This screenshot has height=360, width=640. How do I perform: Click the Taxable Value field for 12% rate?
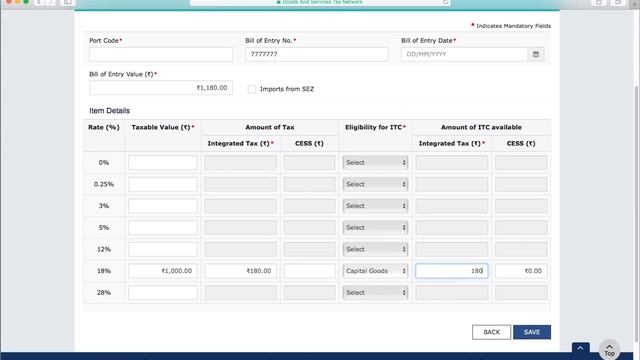coord(162,249)
